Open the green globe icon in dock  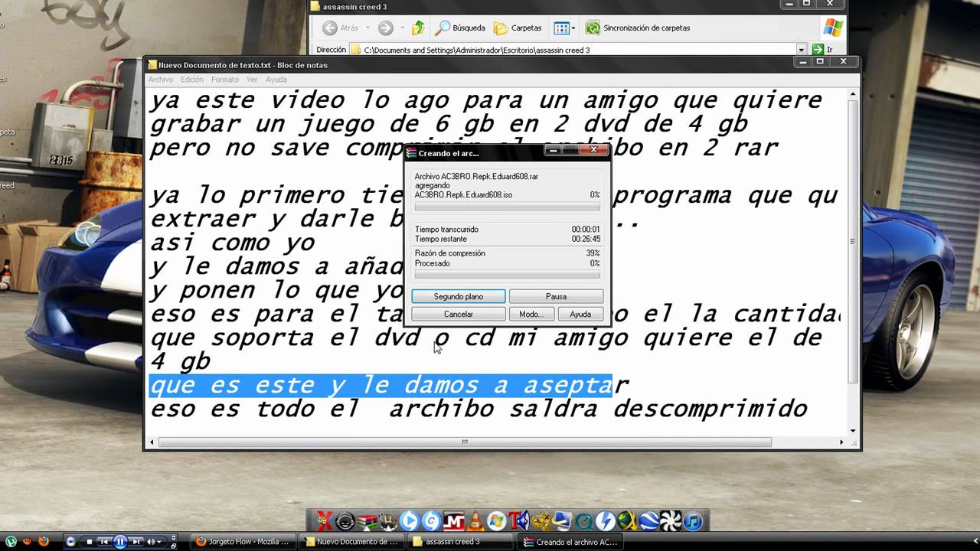pos(627,521)
